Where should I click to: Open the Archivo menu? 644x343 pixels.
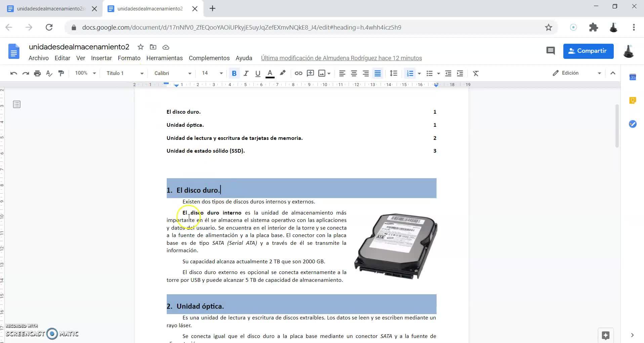pos(39,58)
